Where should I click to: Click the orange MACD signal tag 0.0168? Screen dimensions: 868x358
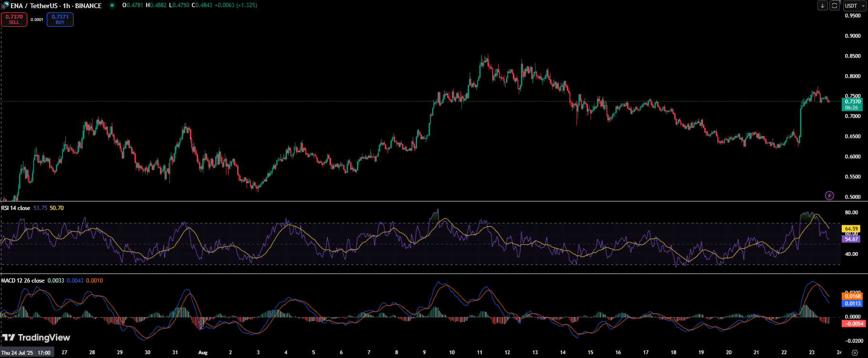[x=852, y=296]
